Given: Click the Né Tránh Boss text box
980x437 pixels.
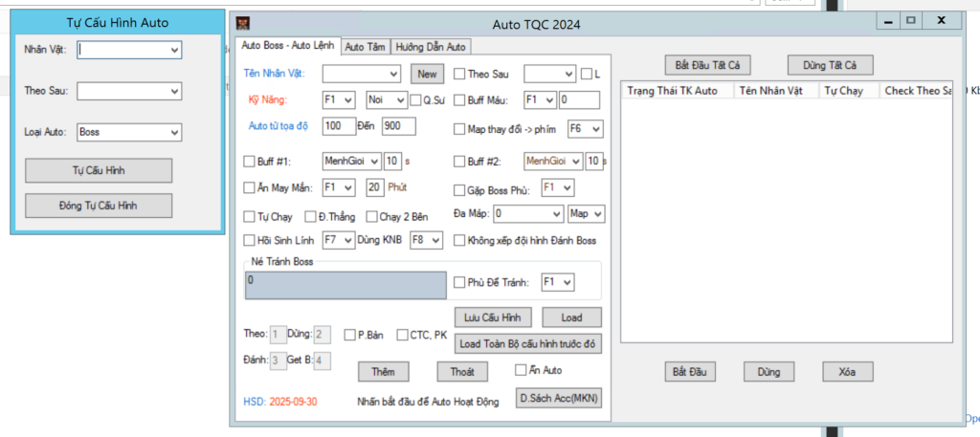Looking at the screenshot, I should tap(345, 285).
